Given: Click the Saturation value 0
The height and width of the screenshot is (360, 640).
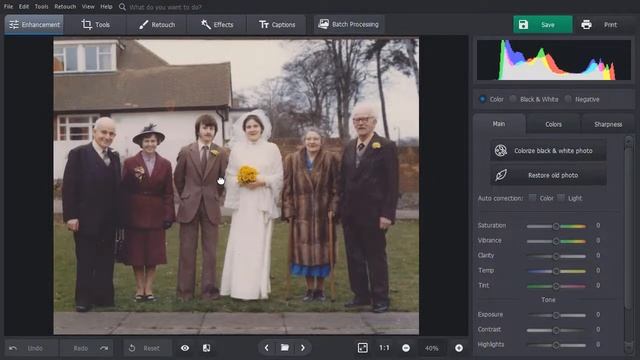Looking at the screenshot, I should click(x=598, y=225).
